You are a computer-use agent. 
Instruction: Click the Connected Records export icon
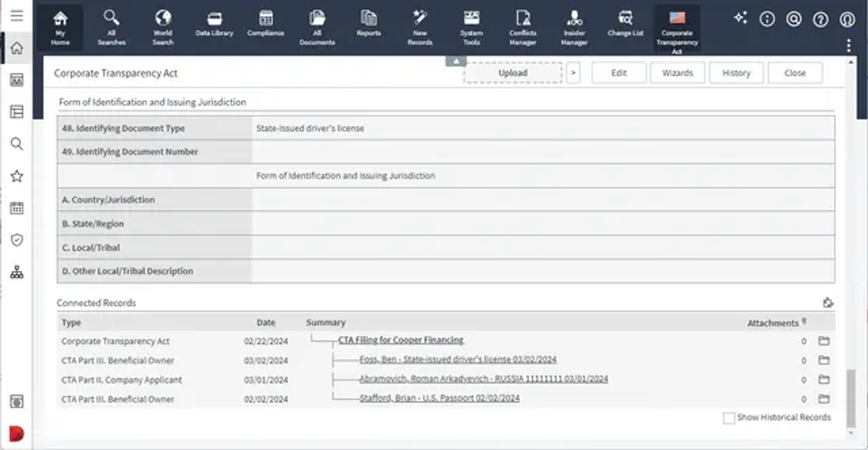tap(828, 302)
